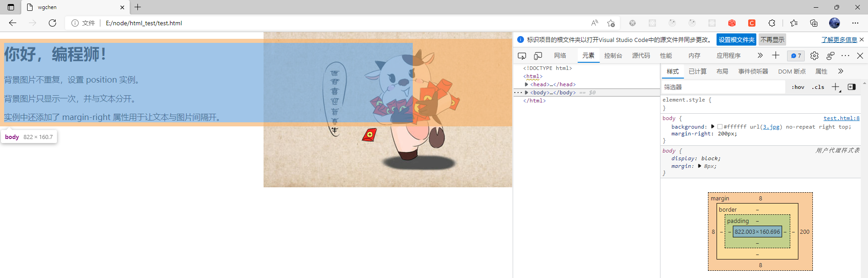868x278 pixels.
Task: Switch to the 网络 tab
Action: pyautogui.click(x=560, y=56)
